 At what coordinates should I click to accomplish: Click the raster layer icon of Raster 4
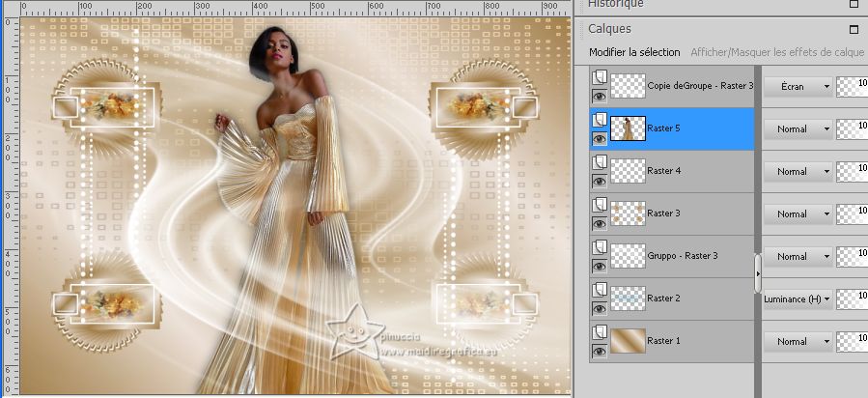pos(600,162)
